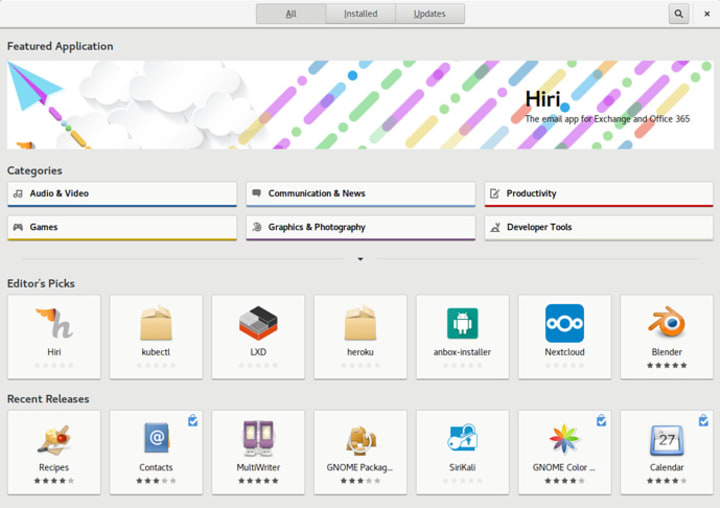Open the Nextcloud app icon
The height and width of the screenshot is (508, 720).
(x=564, y=323)
